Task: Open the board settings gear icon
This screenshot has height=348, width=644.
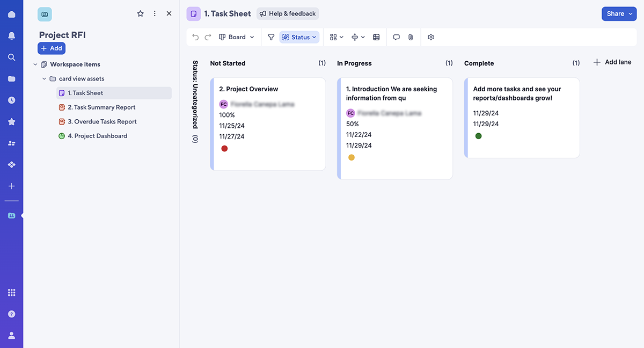Action: pos(430,37)
